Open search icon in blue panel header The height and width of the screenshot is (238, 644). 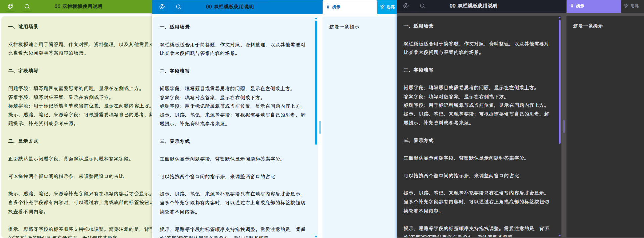178,7
